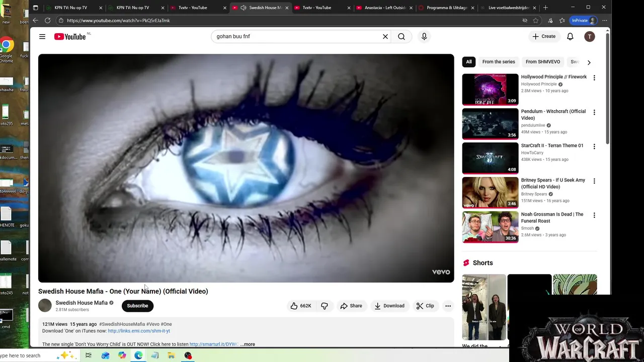Click the Swedish House Mafia channel name

(x=82, y=303)
